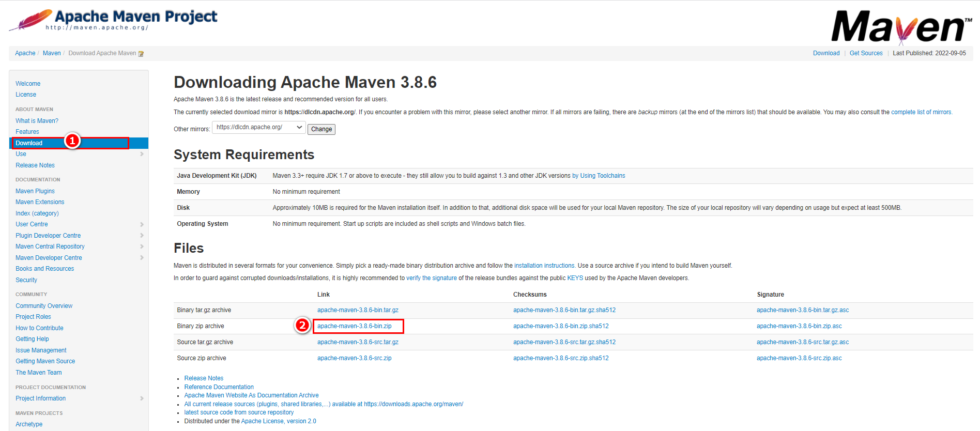Expand the User Centre submenu arrow

tap(142, 224)
